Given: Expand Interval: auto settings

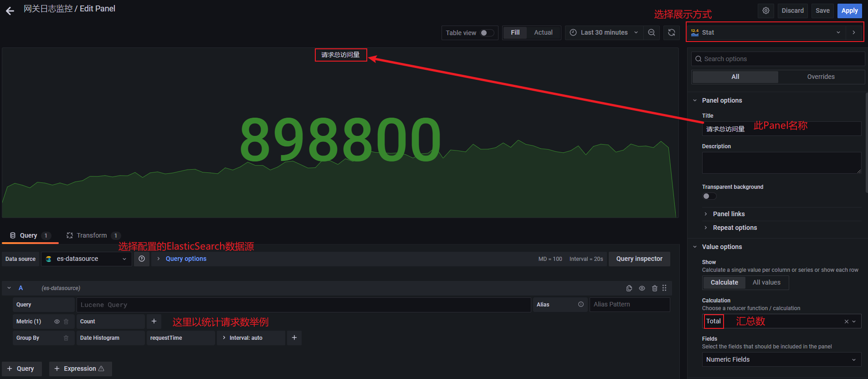Looking at the screenshot, I should [x=251, y=338].
